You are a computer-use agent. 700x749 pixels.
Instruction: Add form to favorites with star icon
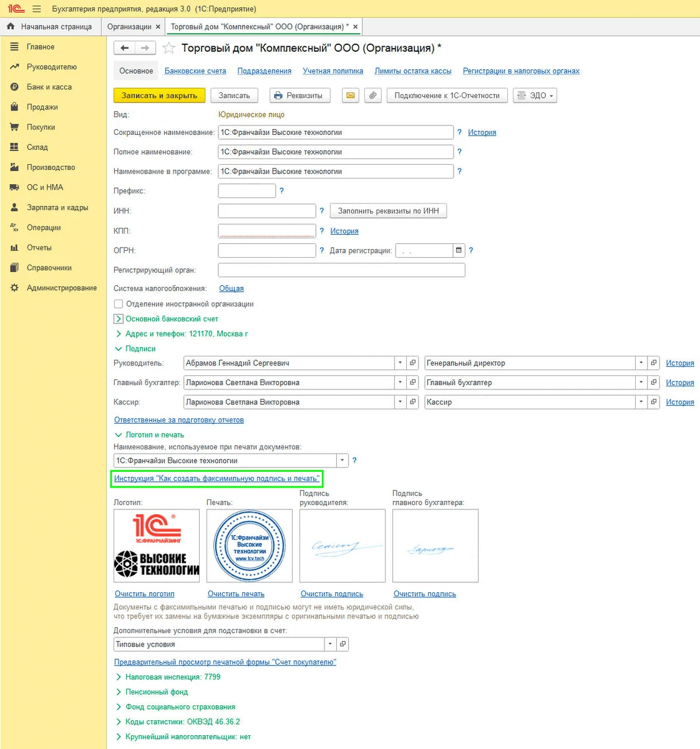[168, 48]
